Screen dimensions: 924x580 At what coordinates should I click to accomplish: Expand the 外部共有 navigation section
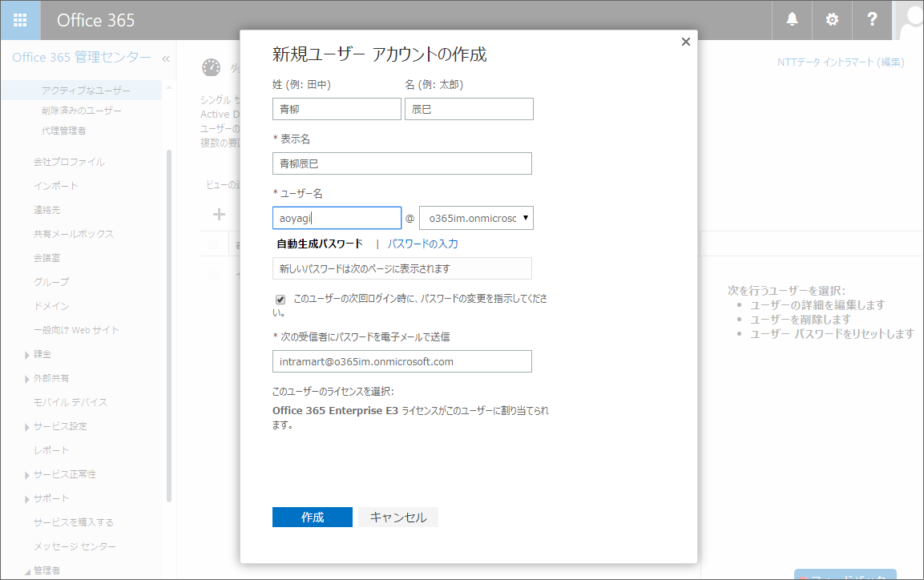27,379
